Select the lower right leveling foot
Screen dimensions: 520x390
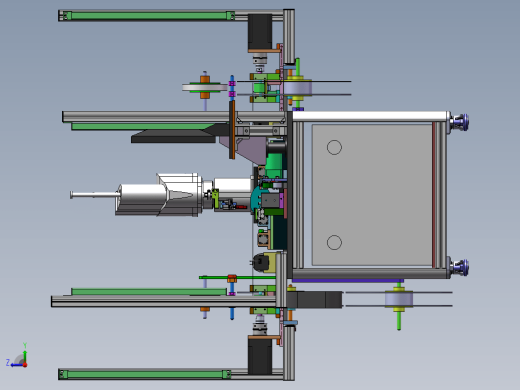coord(459,267)
